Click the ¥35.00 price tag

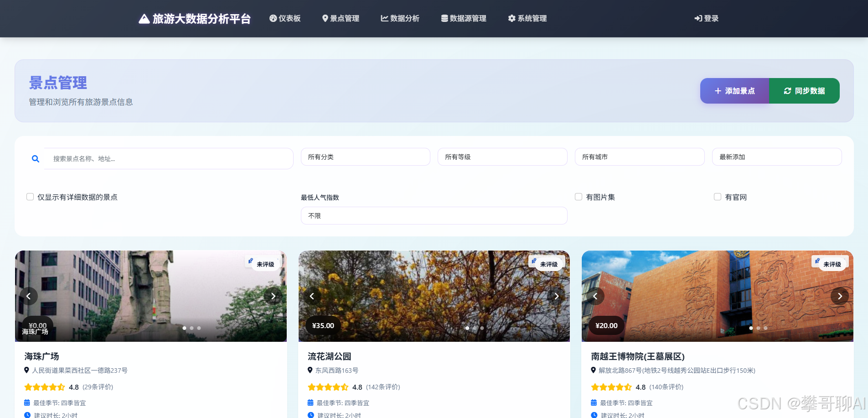point(323,325)
